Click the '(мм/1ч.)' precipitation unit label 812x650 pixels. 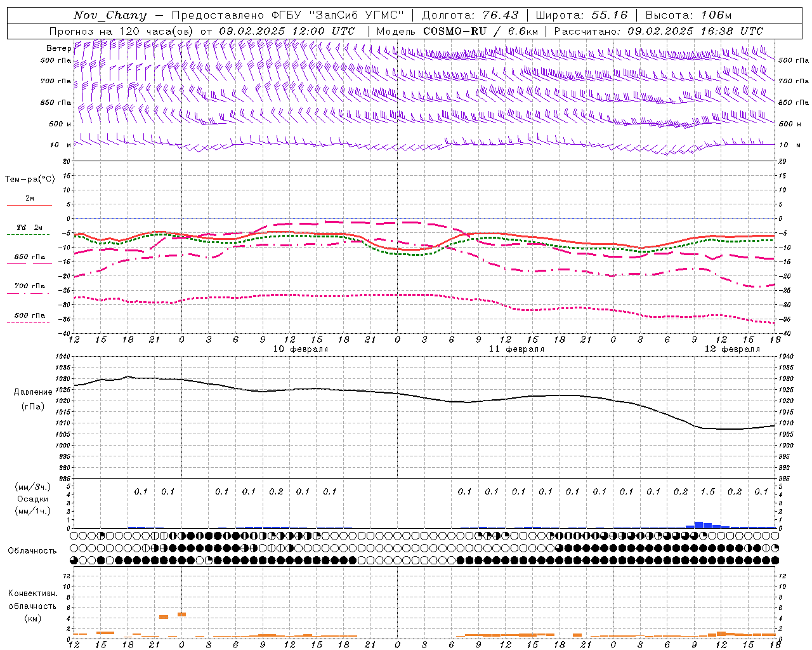pos(32,511)
